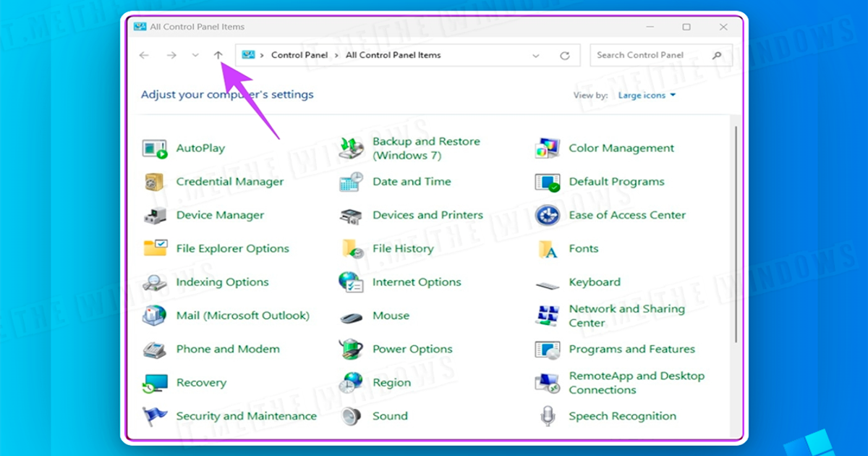Open the Date and Time icon

pyautogui.click(x=352, y=182)
